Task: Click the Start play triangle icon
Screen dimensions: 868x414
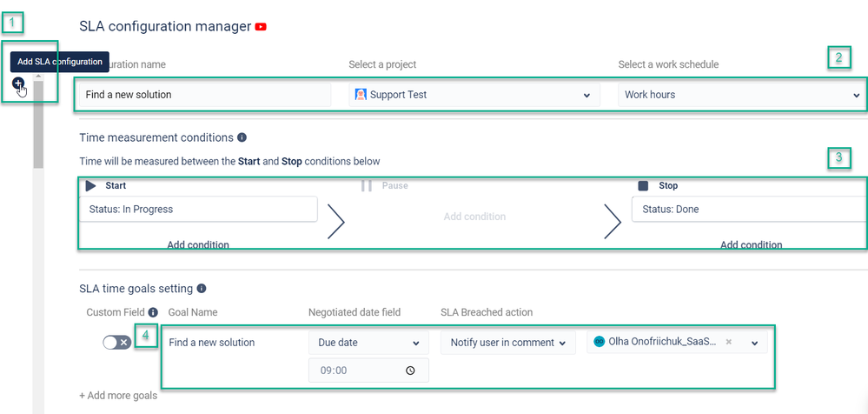Action: point(90,186)
